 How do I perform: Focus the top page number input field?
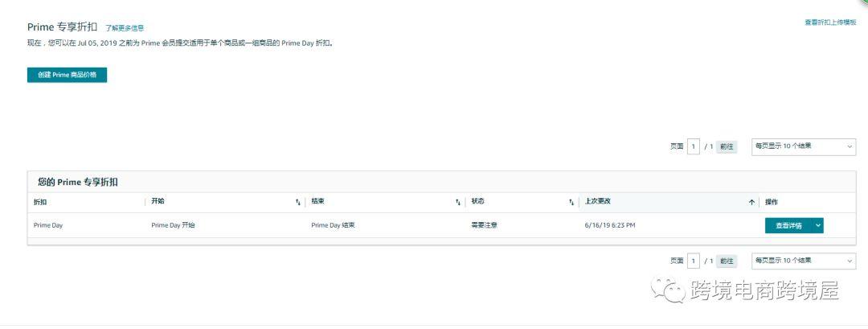click(693, 146)
